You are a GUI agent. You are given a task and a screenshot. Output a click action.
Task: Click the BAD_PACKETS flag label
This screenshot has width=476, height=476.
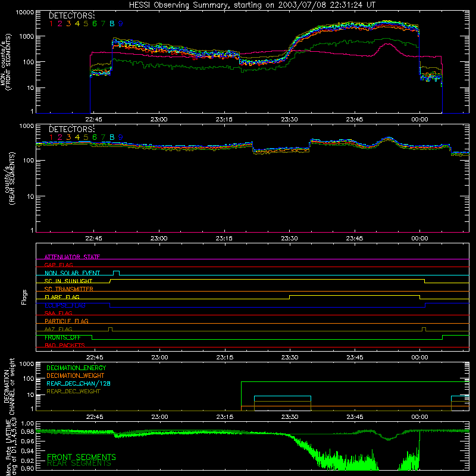click(x=65, y=345)
